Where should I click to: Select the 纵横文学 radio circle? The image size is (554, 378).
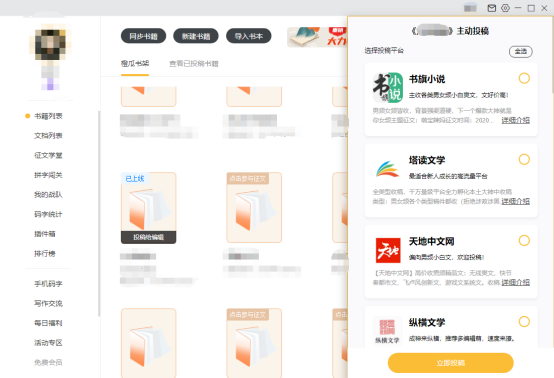click(x=524, y=321)
